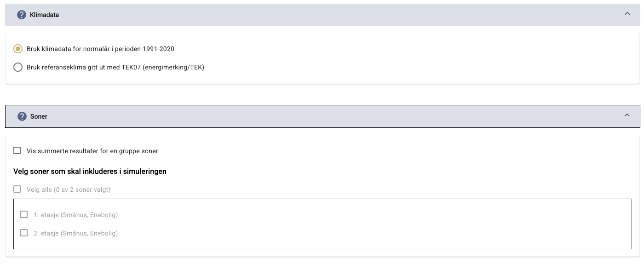Screen dimensions: 644x264
Task: Click the 'Velg soner som skal inkluderes' heading
Action: click(90, 171)
